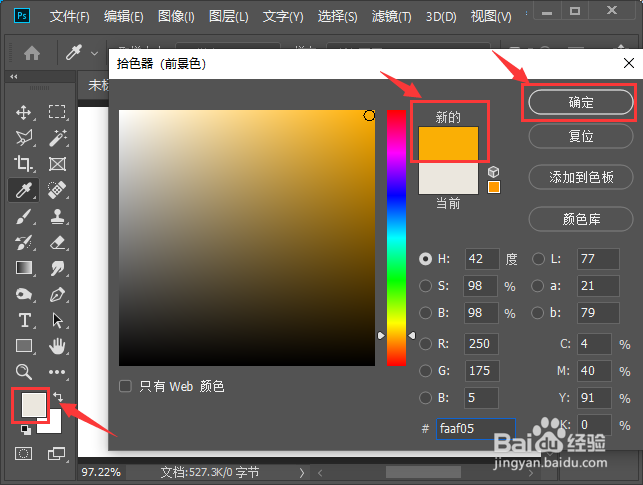Select the Lab a radio button
The height and width of the screenshot is (485, 643).
tap(538, 286)
